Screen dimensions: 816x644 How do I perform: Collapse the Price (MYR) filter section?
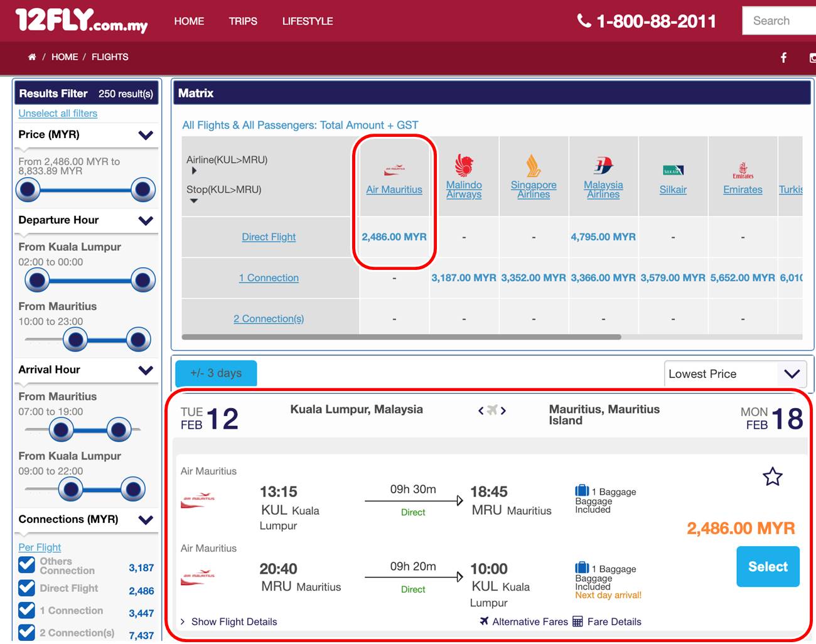tap(146, 135)
